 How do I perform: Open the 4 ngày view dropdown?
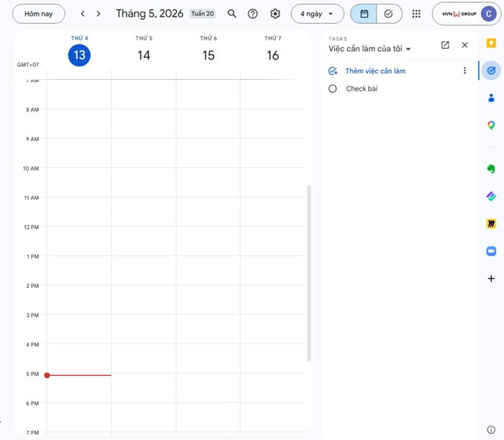tap(318, 14)
